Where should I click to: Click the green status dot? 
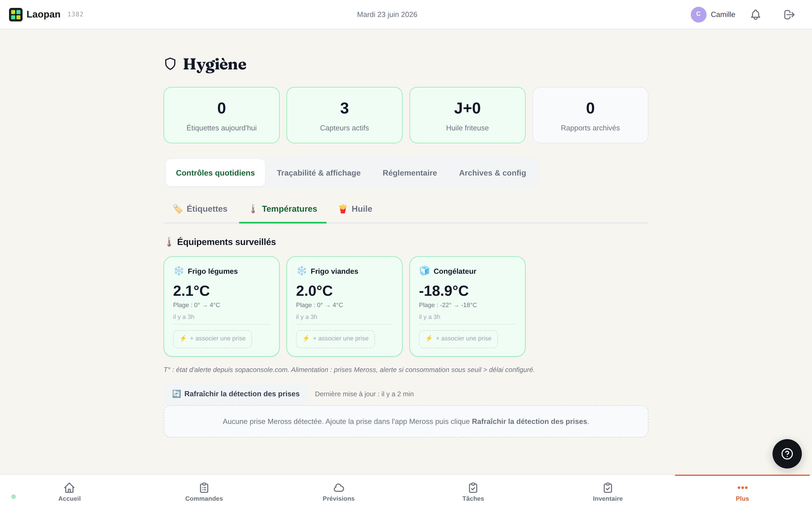coord(14,497)
